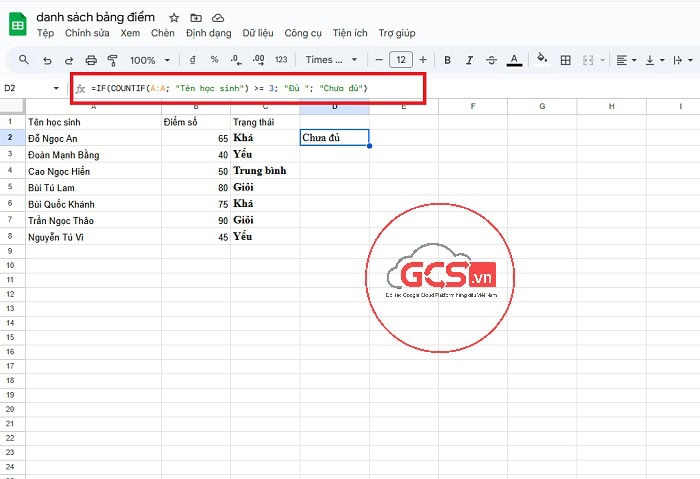Format the cell as percent
Image resolution: width=700 pixels, height=479 pixels.
coord(214,60)
